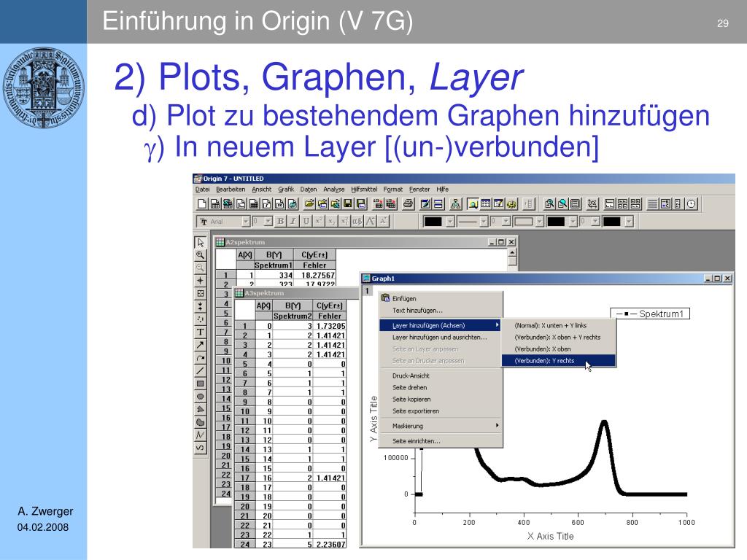Select the Freehand drawing tool
The width and height of the screenshot is (747, 560).
click(x=201, y=448)
